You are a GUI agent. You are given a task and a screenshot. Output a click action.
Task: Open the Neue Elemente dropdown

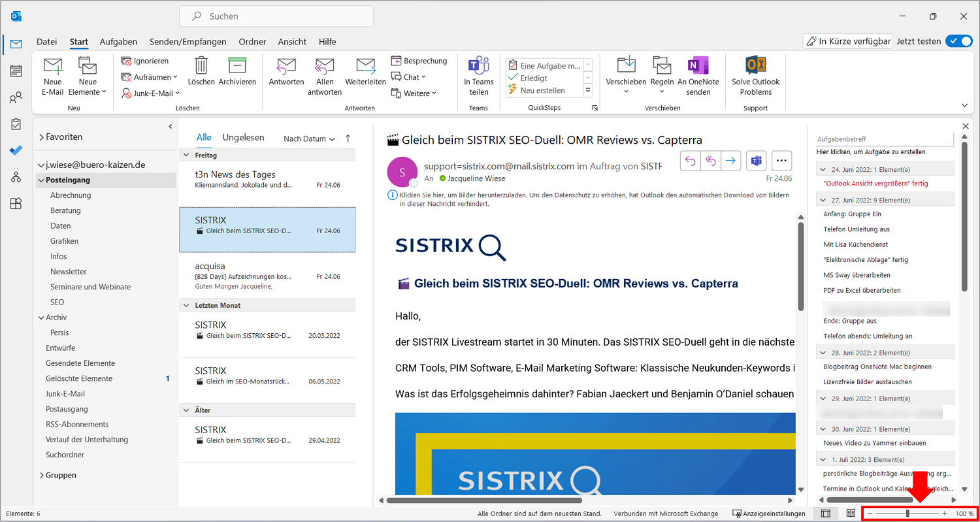(88, 76)
